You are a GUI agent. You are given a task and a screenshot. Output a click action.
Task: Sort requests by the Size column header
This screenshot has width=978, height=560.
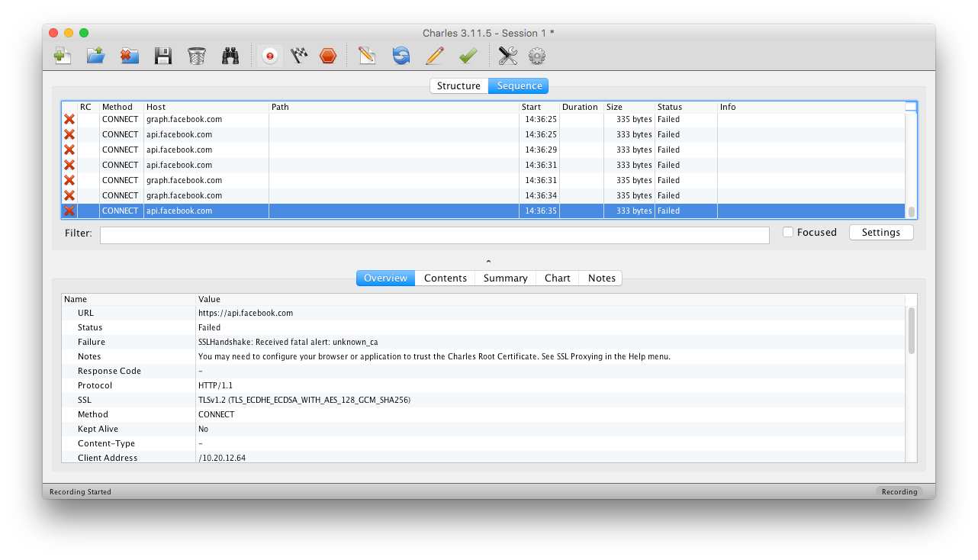coord(629,107)
